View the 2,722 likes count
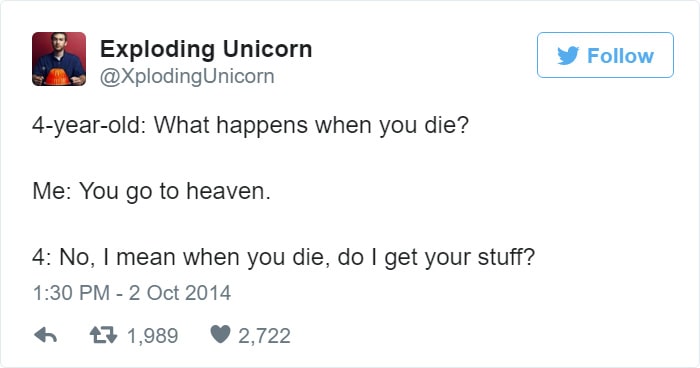Screen dimensions: 700x368 [x=264, y=336]
